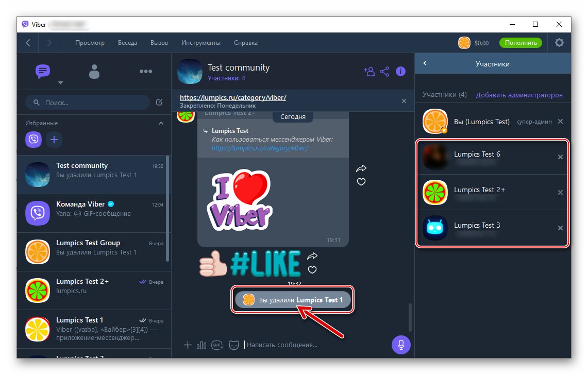
Task: Forward the I love Viber sticker message
Action: 361,168
